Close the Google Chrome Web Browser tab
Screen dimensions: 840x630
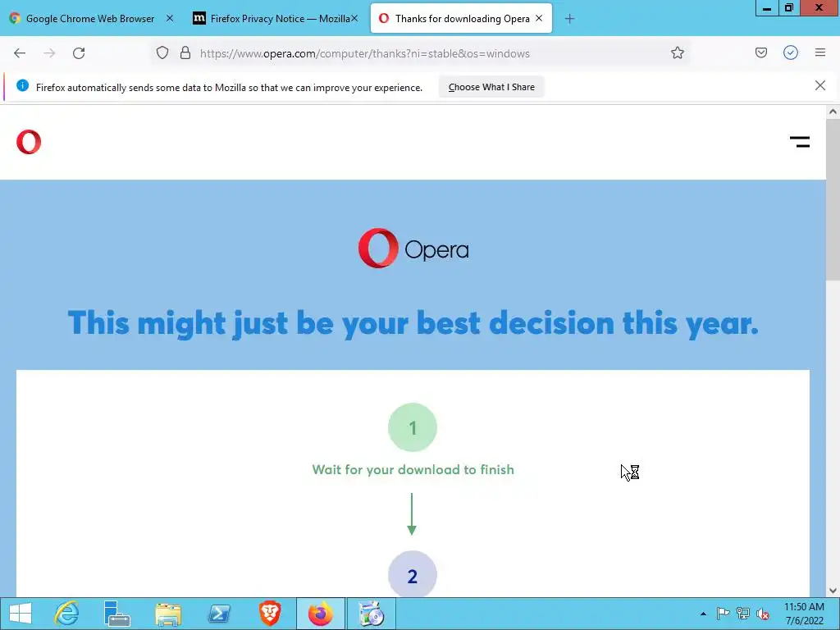[x=170, y=18]
